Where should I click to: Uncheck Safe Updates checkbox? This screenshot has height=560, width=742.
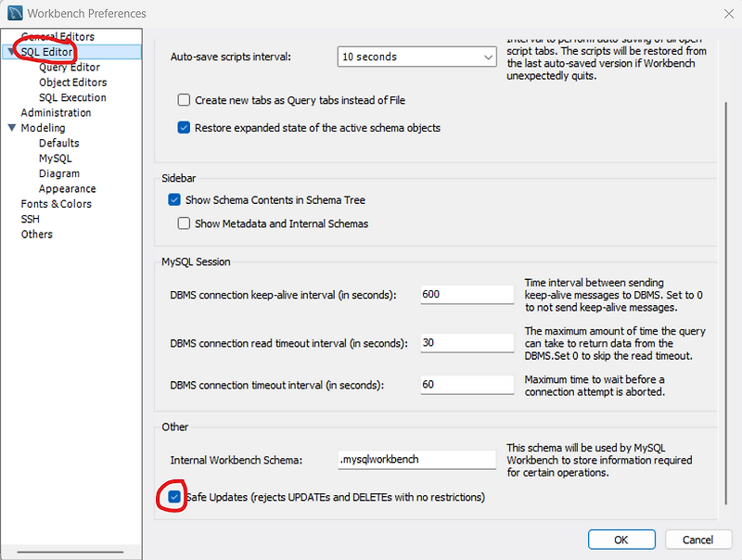click(x=174, y=497)
